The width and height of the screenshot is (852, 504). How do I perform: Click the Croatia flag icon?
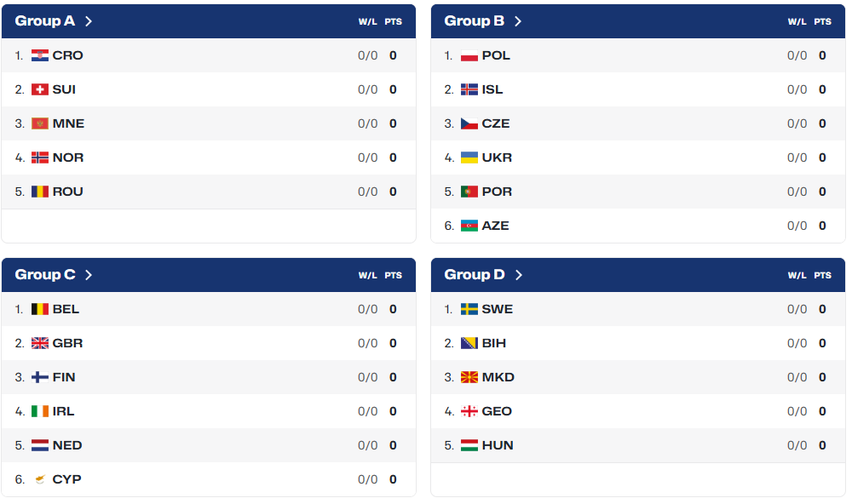click(x=40, y=55)
